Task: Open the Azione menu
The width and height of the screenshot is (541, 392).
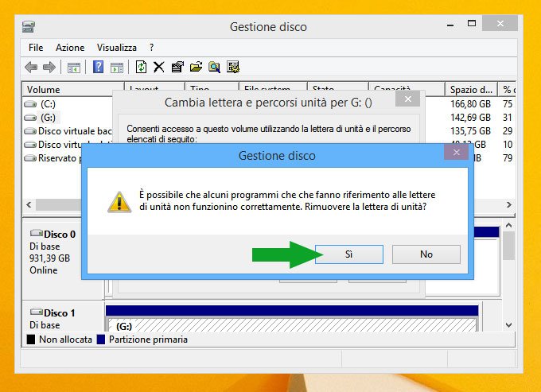Action: pyautogui.click(x=70, y=48)
